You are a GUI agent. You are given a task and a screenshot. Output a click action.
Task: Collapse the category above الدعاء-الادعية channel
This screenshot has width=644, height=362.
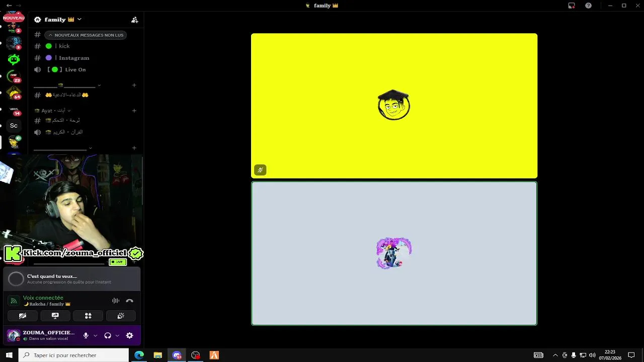click(67, 85)
